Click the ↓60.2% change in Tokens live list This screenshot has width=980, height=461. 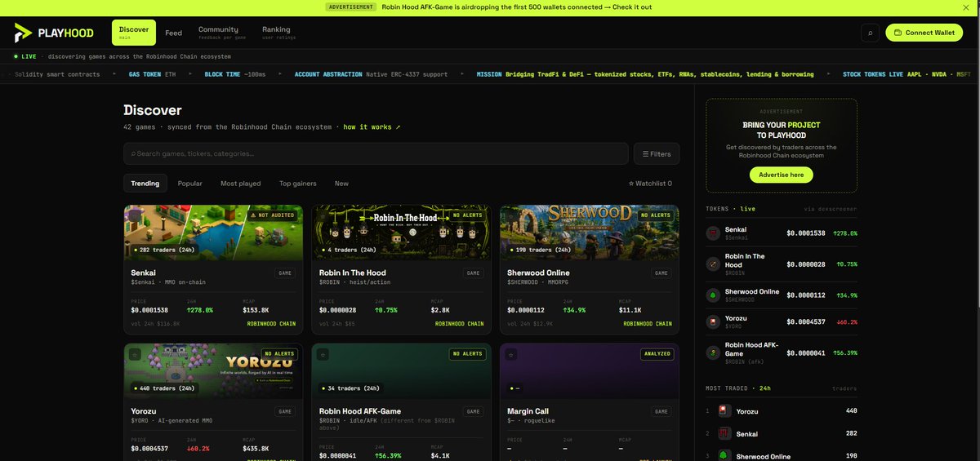tap(845, 321)
